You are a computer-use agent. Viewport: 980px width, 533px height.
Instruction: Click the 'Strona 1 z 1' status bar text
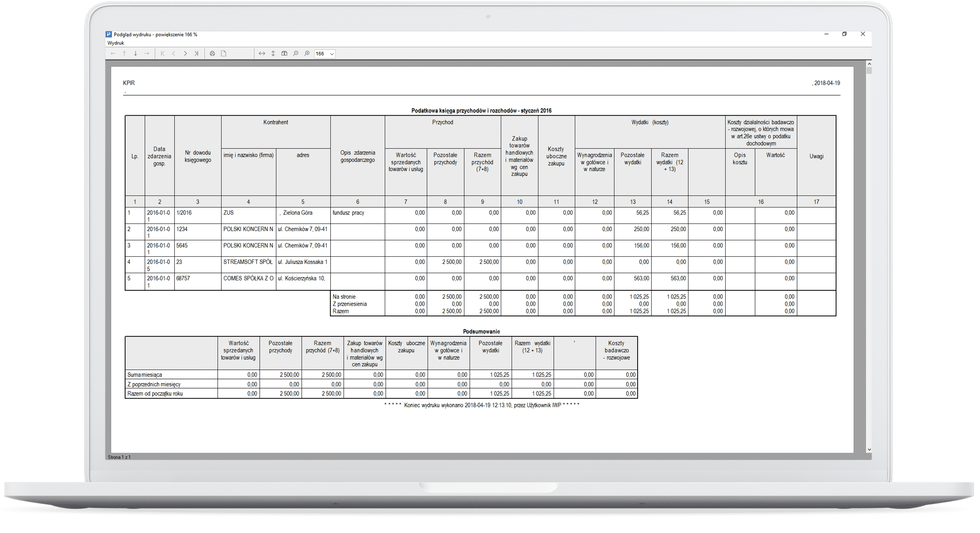point(119,457)
